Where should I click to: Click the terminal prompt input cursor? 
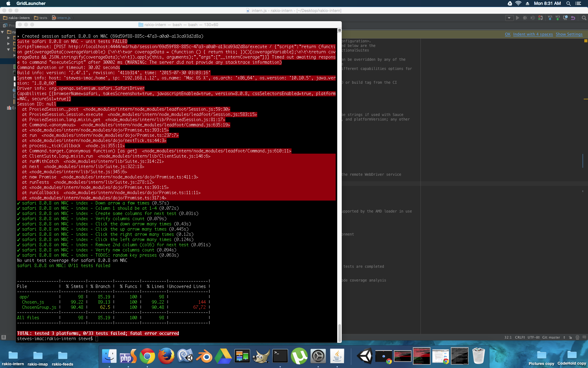[x=97, y=339]
